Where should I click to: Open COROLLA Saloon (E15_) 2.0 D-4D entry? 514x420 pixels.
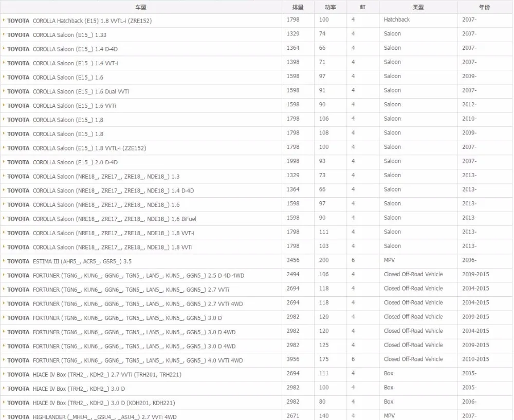point(62,162)
